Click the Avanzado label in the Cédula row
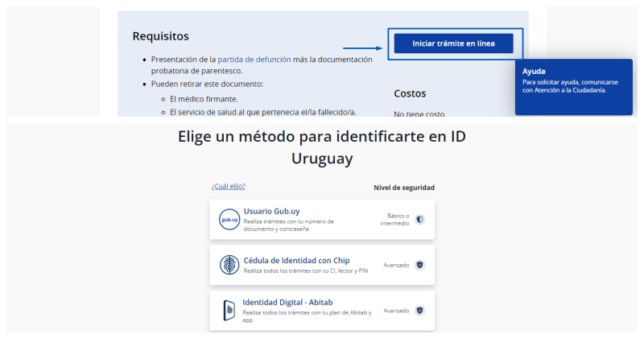 coord(396,265)
